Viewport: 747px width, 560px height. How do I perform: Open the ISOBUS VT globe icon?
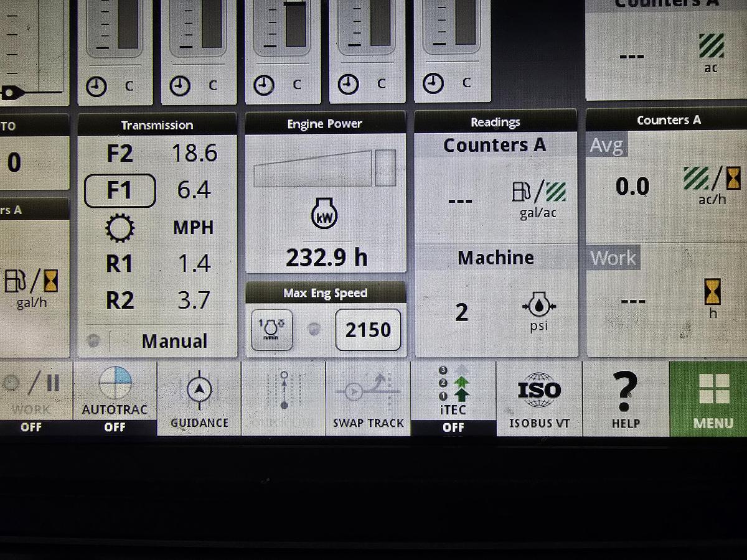[x=539, y=390]
